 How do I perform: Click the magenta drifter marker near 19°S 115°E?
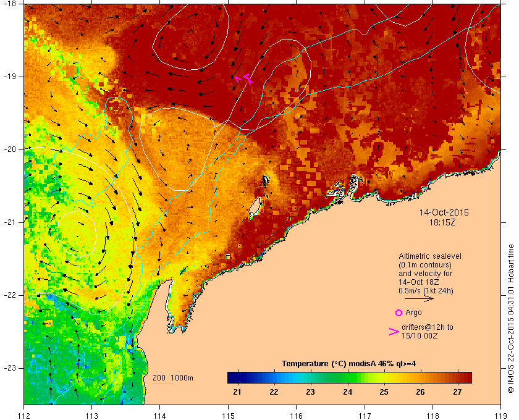pos(245,79)
